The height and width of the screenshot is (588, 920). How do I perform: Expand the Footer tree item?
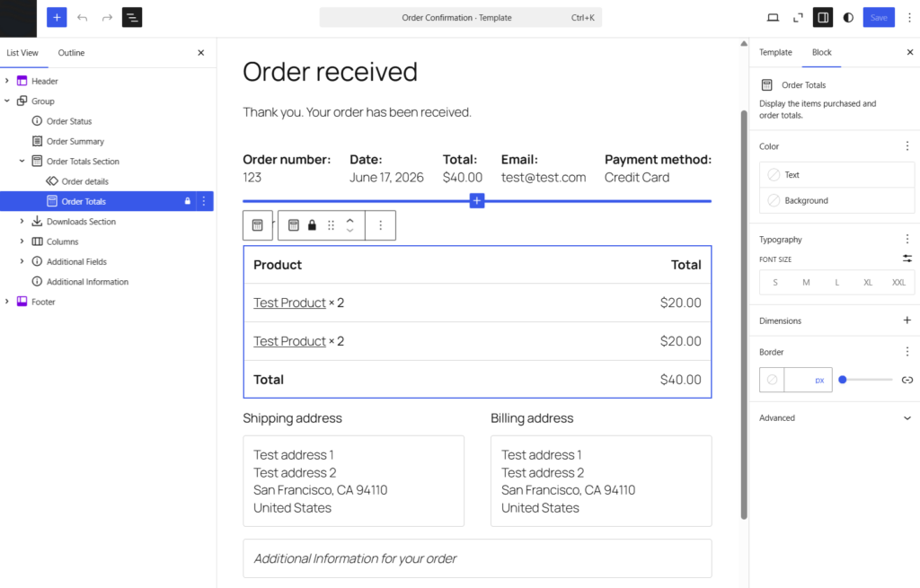(x=7, y=302)
